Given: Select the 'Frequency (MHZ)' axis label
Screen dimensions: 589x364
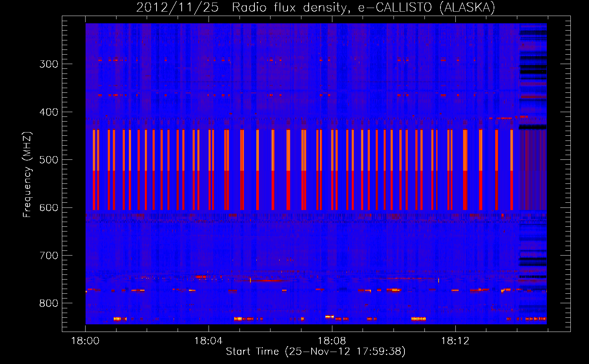Looking at the screenshot, I should pyautogui.click(x=27, y=175).
